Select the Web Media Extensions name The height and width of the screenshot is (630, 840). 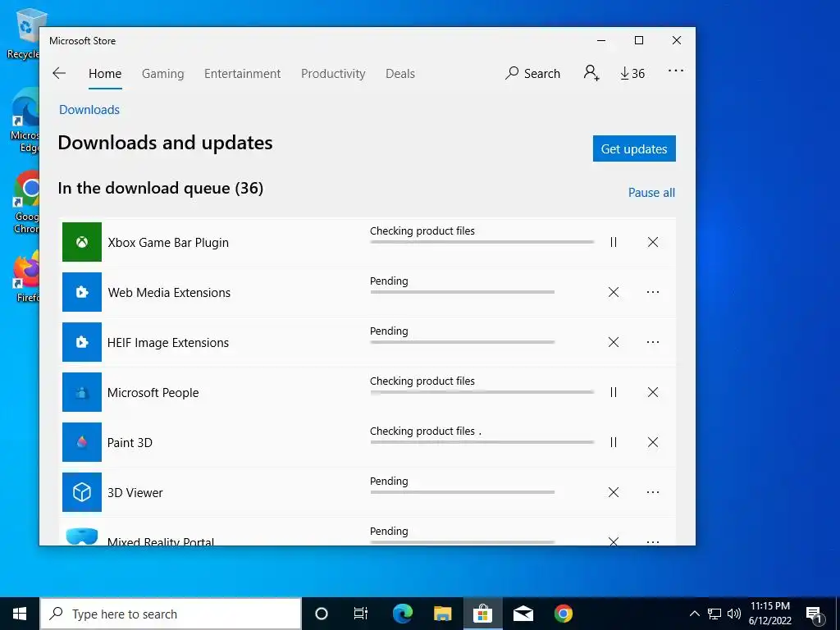point(169,293)
